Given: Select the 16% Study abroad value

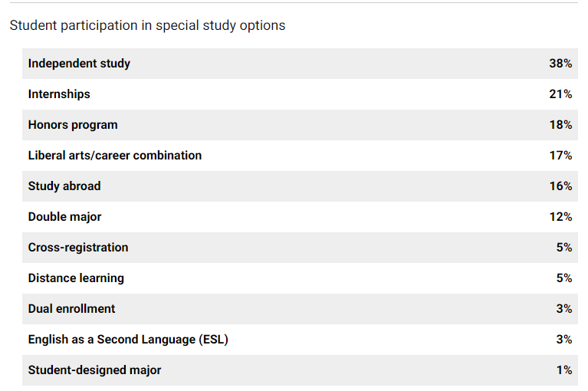Looking at the screenshot, I should point(560,186).
